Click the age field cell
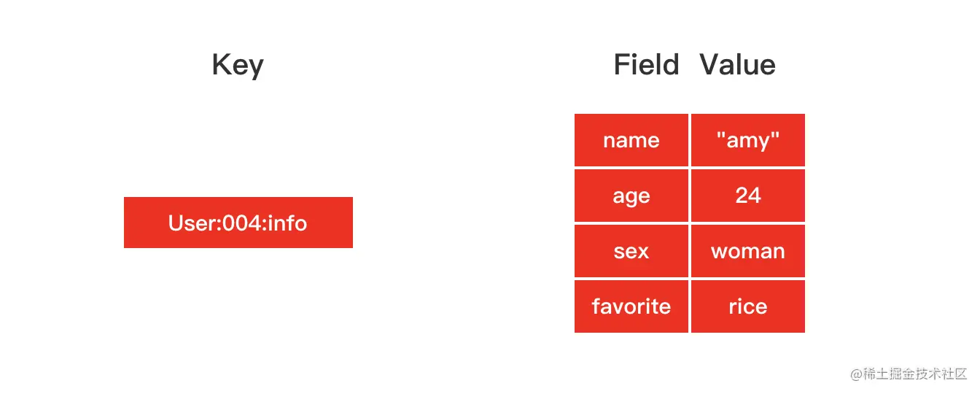 (631, 196)
